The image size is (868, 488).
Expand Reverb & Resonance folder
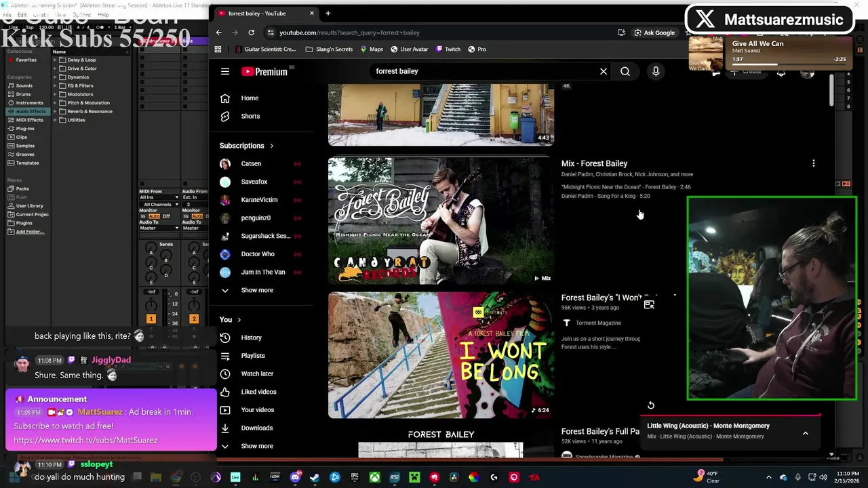pos(56,112)
